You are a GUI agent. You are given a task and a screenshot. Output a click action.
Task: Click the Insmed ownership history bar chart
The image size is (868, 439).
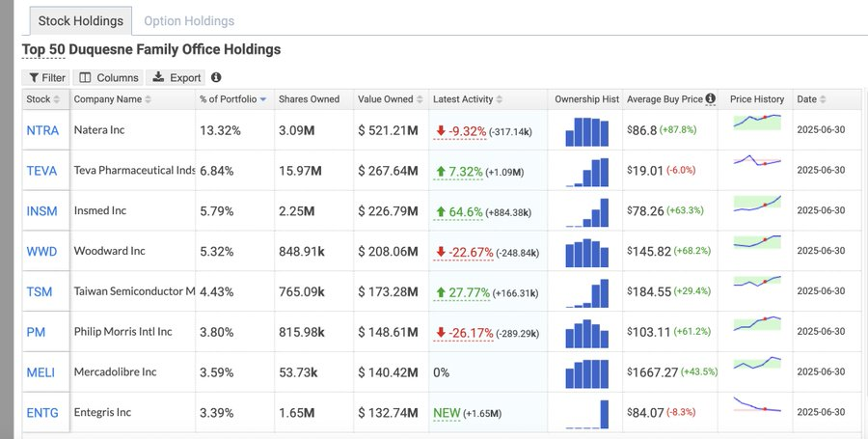[586, 212]
